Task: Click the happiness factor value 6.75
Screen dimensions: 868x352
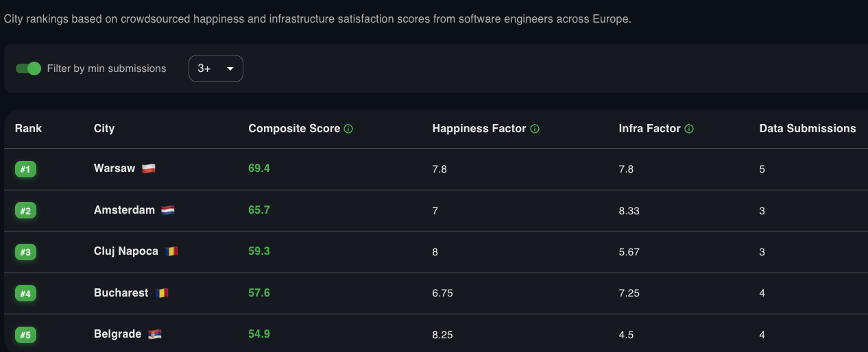Action: tap(442, 293)
